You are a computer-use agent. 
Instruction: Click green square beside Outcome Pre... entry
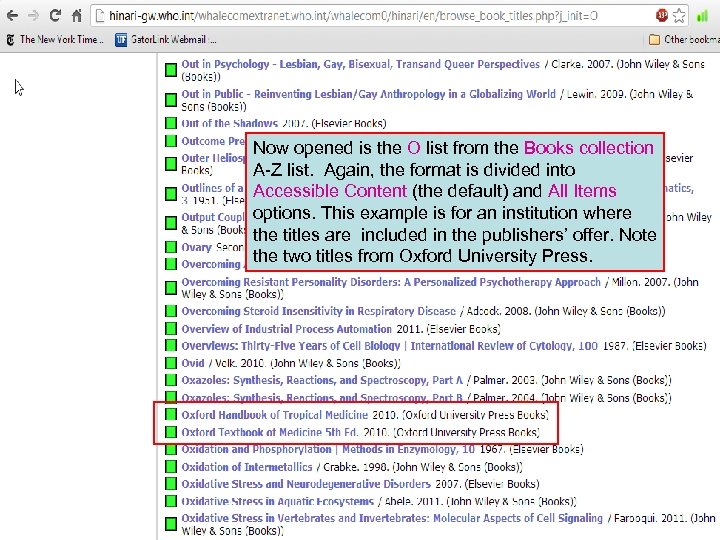pos(171,141)
